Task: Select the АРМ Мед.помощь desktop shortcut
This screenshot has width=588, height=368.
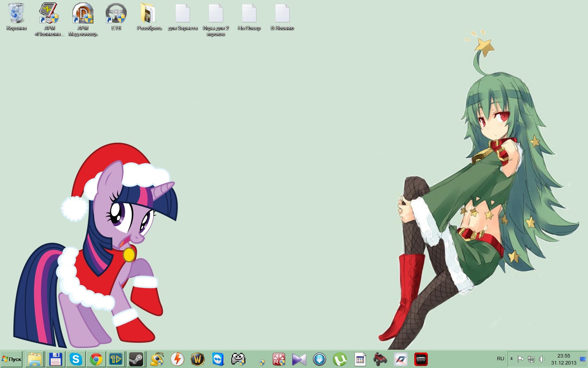Action: 83,20
